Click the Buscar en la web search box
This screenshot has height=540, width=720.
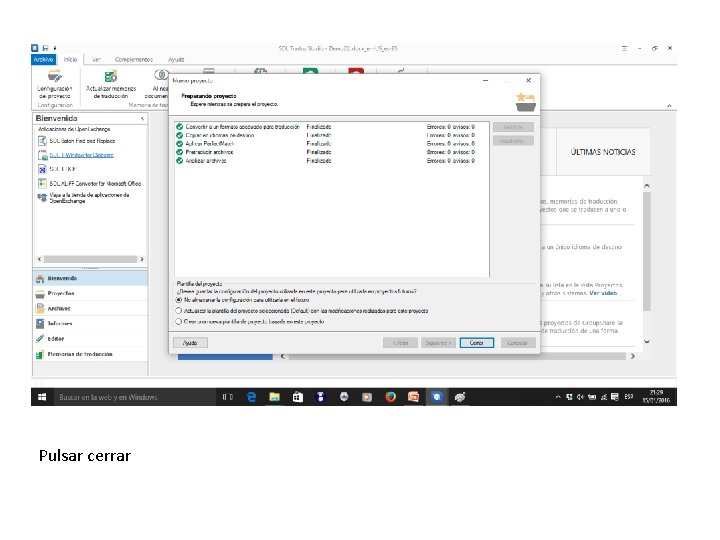pyautogui.click(x=135, y=397)
